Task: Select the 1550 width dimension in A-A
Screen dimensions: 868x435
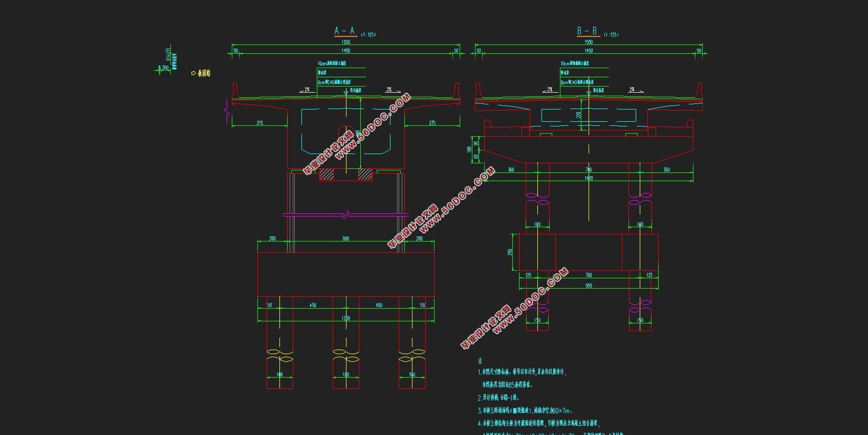Action: [346, 42]
